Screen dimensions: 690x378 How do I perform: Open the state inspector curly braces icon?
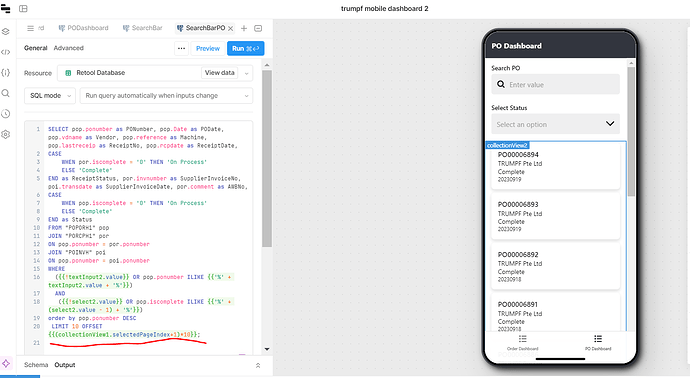pyautogui.click(x=6, y=73)
